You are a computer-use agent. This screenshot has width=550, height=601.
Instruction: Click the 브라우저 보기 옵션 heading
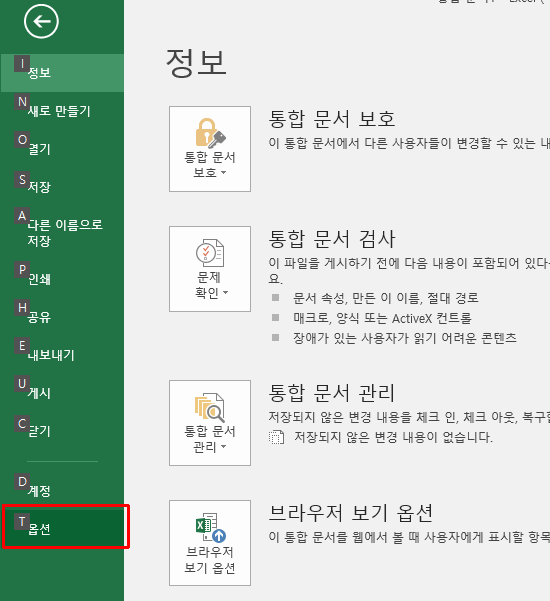351,513
